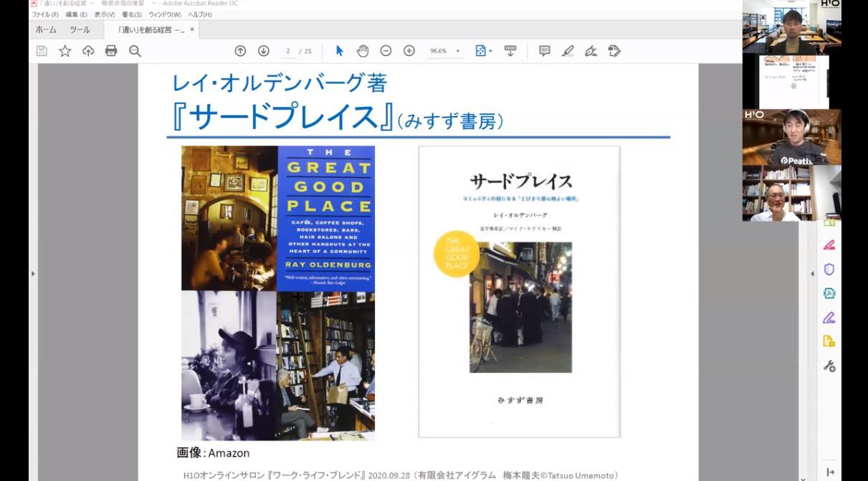Open the page fit options dropdown arrow
This screenshot has width=868, height=481.
point(490,51)
